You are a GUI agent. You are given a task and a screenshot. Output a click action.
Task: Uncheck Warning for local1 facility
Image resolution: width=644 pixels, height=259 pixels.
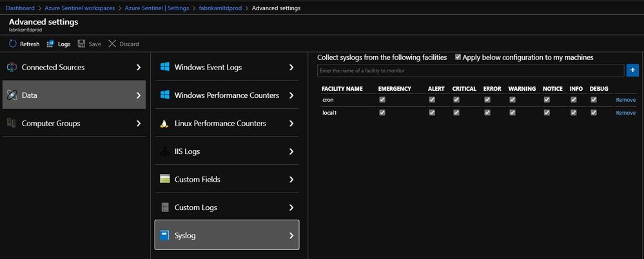[x=512, y=113]
